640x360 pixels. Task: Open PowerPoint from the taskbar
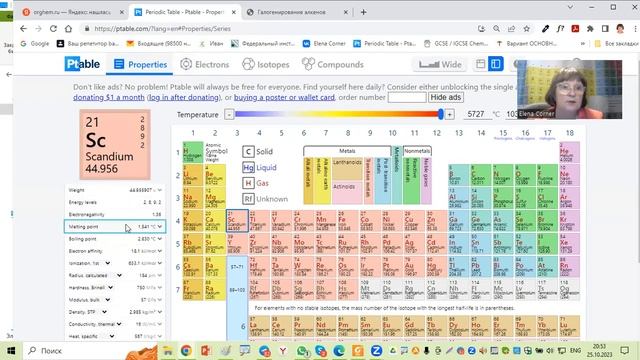coord(206,351)
